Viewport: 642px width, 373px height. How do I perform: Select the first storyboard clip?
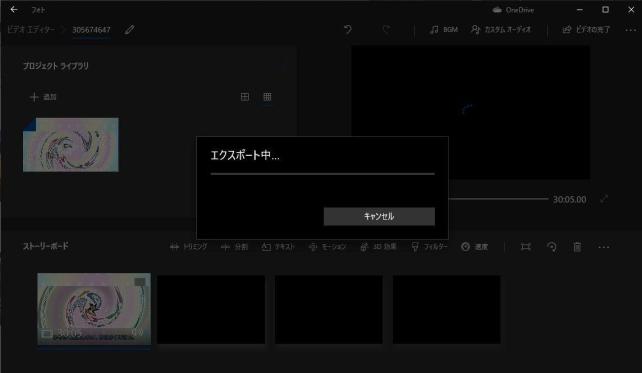[94, 309]
